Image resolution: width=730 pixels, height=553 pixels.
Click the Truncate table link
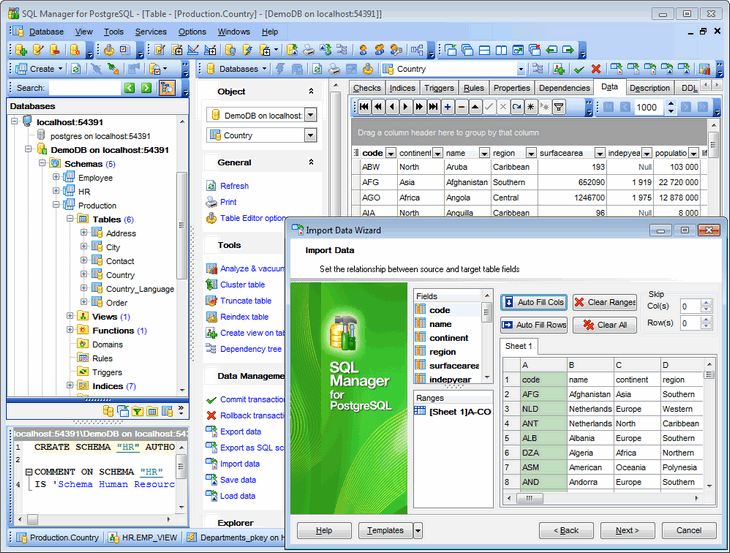point(245,301)
